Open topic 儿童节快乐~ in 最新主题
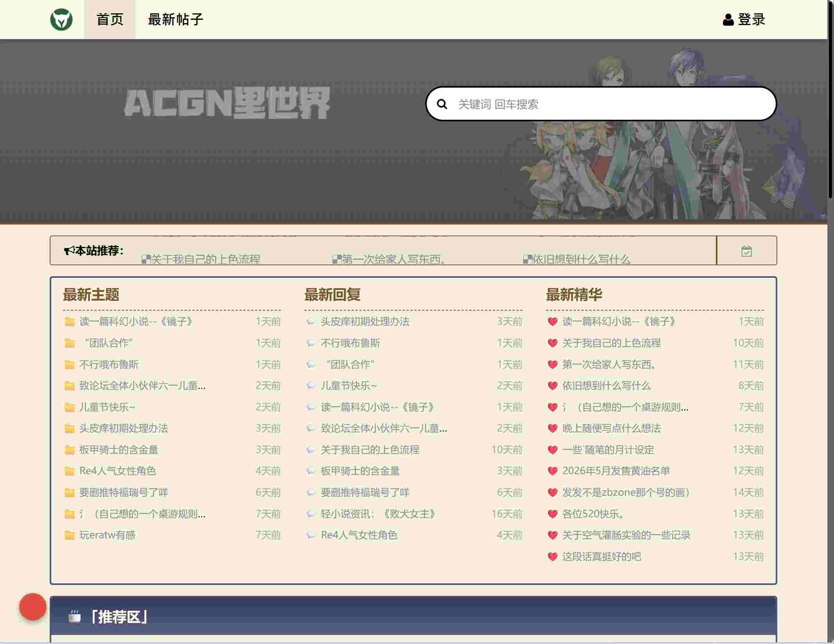834x644 pixels. pos(107,407)
